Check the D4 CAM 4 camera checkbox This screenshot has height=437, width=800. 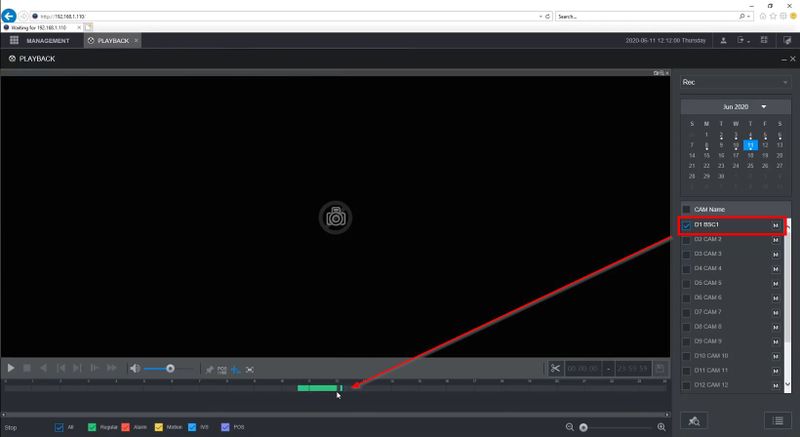(x=686, y=269)
